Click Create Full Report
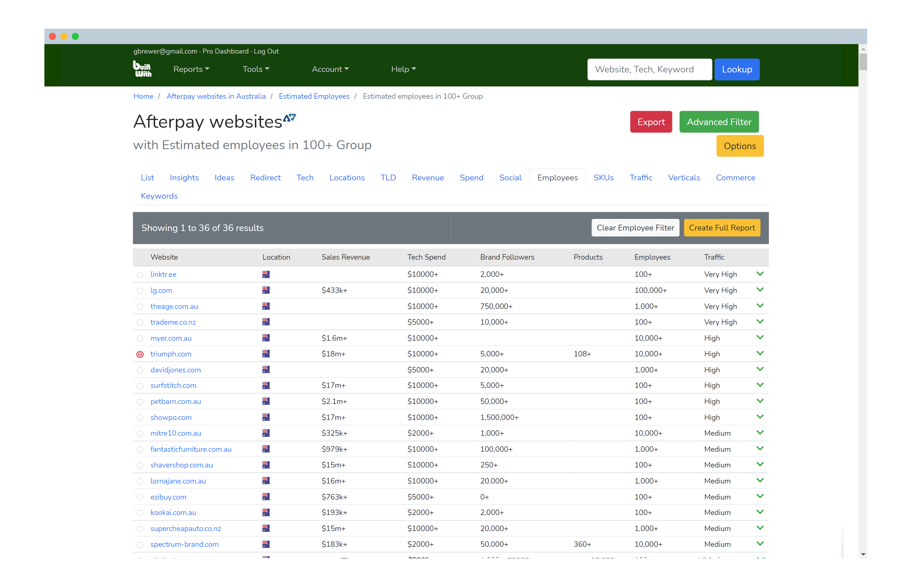This screenshot has height=588, width=911. coord(722,228)
